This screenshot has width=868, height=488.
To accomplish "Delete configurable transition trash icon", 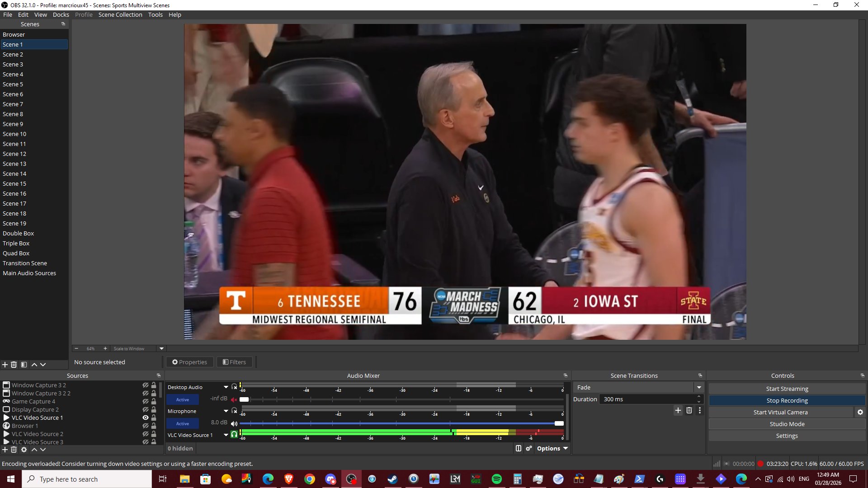I will tap(689, 410).
